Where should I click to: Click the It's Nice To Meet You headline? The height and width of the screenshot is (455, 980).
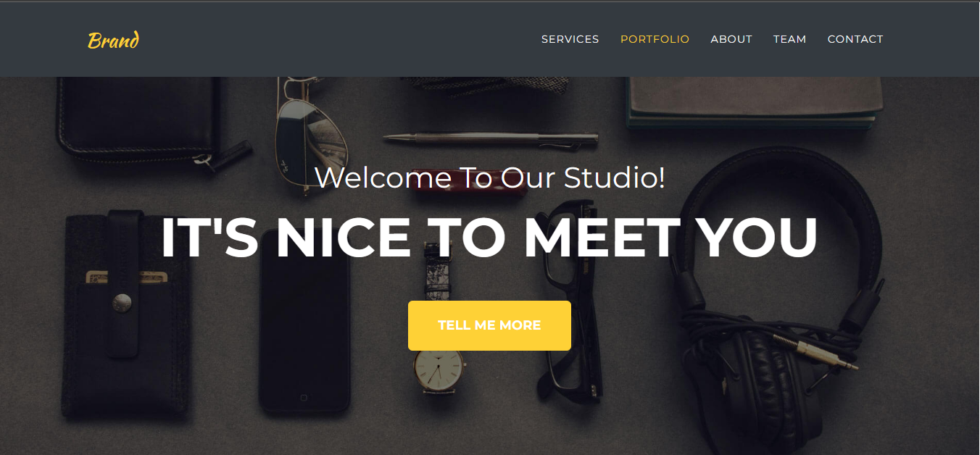pos(489,237)
